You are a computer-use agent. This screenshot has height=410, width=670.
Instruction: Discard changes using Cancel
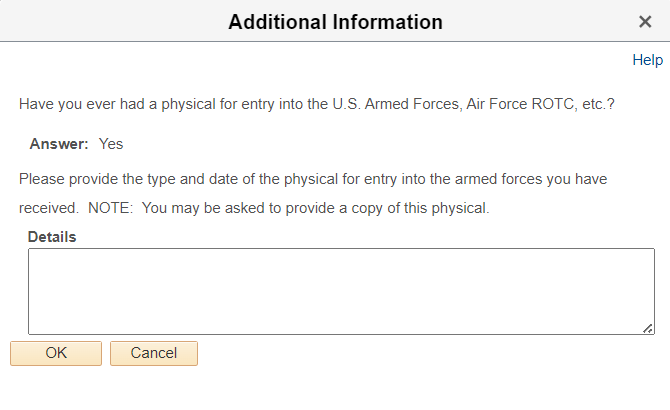pos(154,353)
